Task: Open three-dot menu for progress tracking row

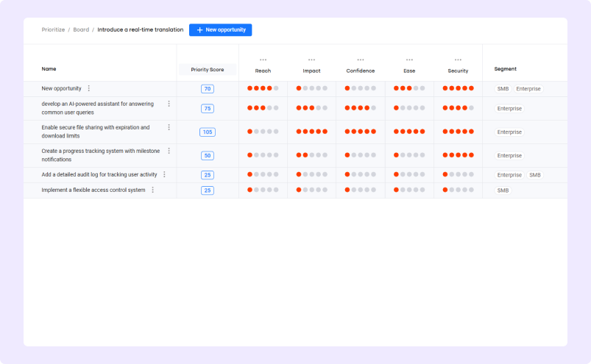Action: (169, 151)
